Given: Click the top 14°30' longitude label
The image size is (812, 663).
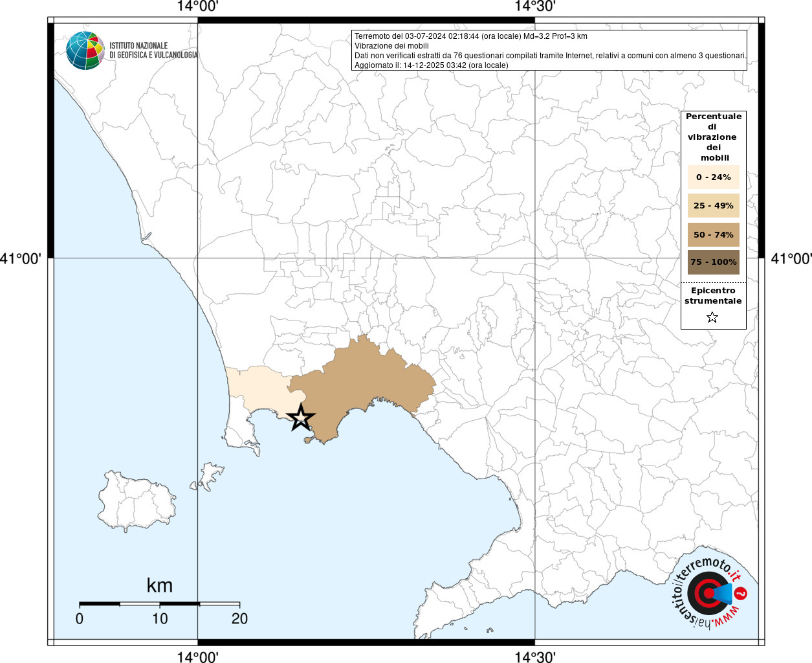Looking at the screenshot, I should [x=535, y=7].
